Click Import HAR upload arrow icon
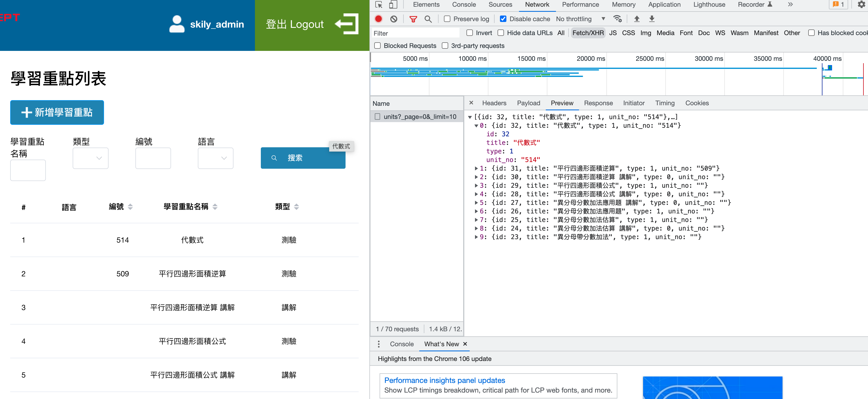Image resolution: width=868 pixels, height=399 pixels. tap(636, 19)
